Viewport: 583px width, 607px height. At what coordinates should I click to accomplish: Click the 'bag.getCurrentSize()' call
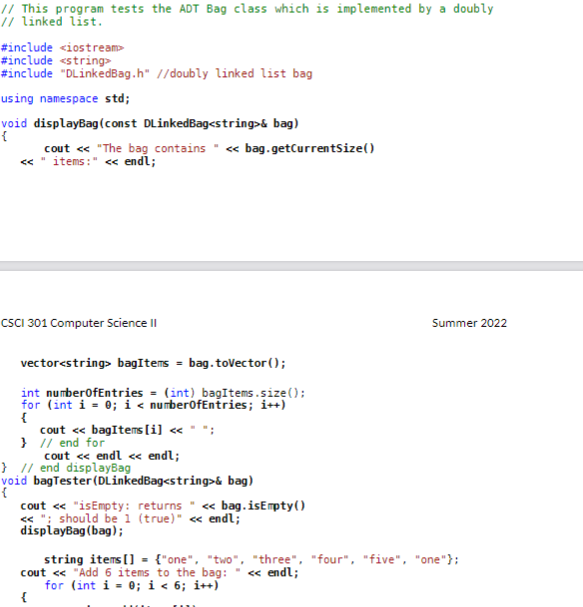(310, 148)
